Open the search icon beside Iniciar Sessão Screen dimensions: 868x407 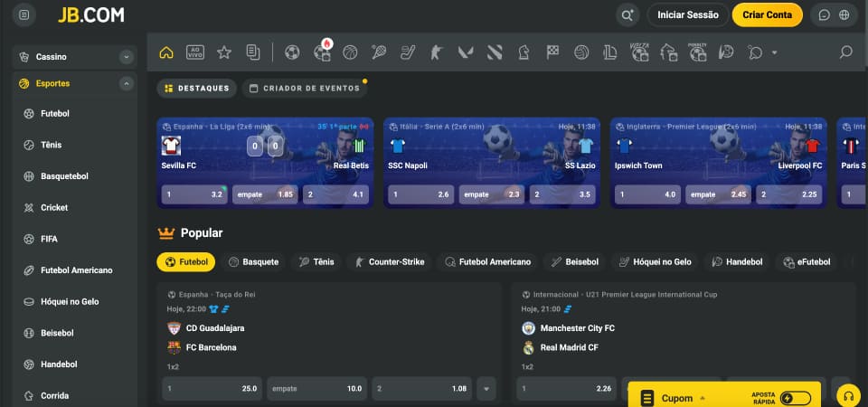pyautogui.click(x=627, y=15)
